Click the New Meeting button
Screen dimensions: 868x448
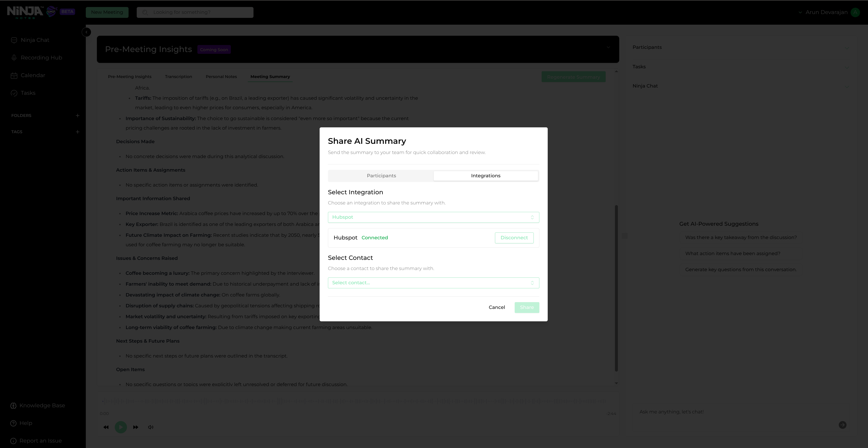tap(107, 12)
